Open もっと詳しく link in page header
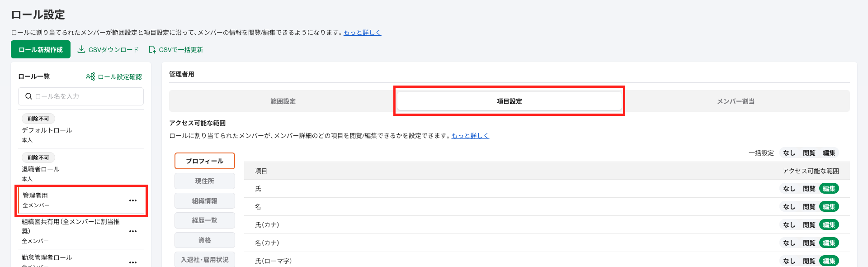868x267 pixels. pyautogui.click(x=362, y=33)
